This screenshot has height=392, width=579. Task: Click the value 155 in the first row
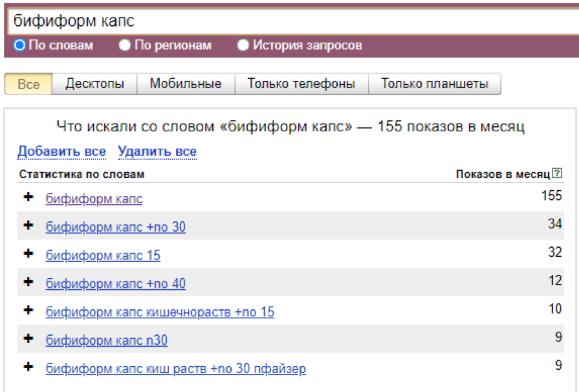[552, 195]
